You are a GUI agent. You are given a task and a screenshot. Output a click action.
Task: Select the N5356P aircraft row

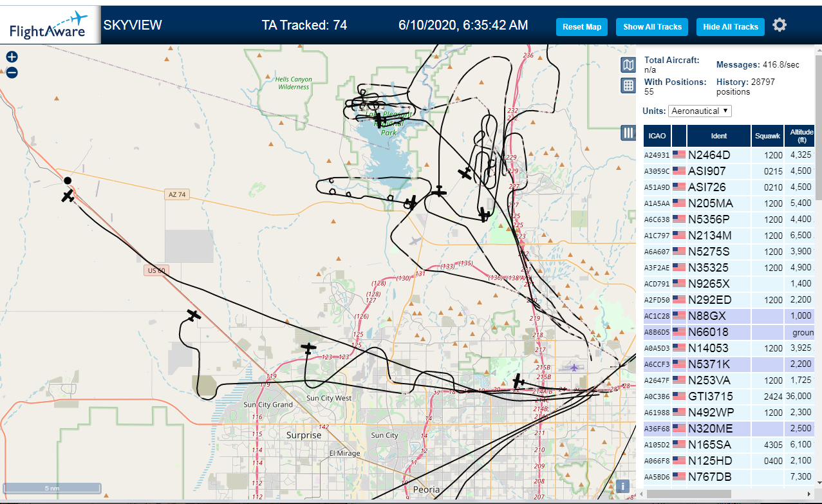point(729,219)
